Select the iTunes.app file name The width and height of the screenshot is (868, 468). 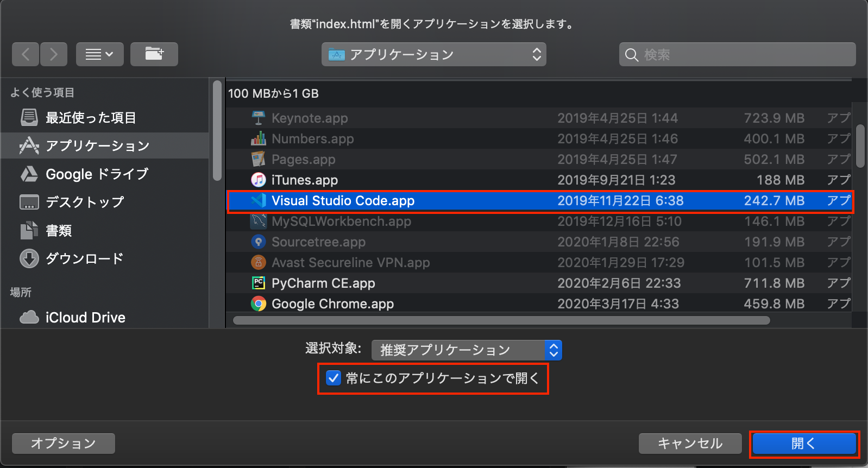[x=305, y=180]
